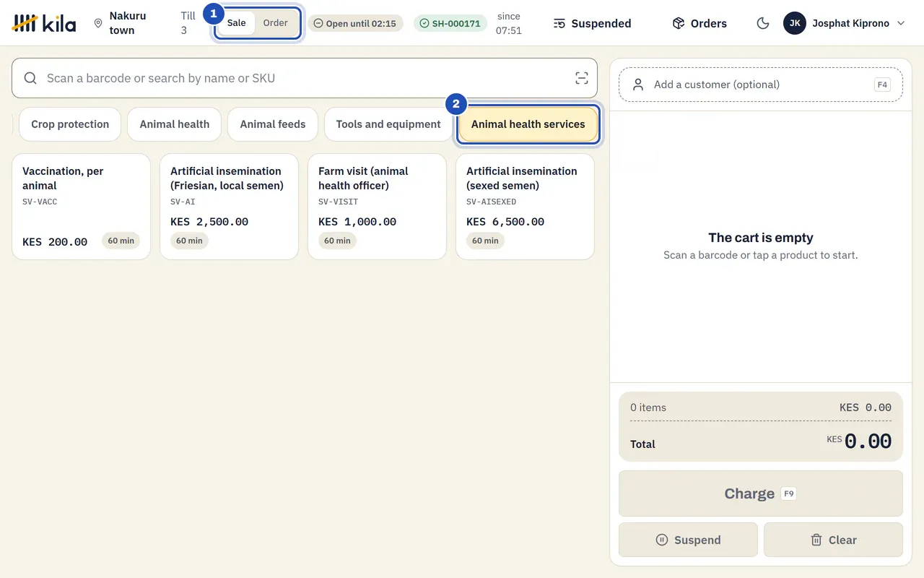Add Farm visit (animal health officer) product
The height and width of the screenshot is (578, 924).
coord(378,207)
